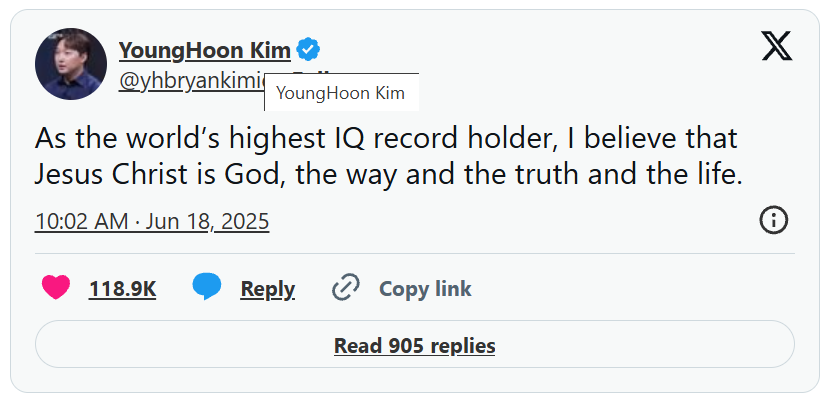Open the @yhbryankimiq handle link
The width and height of the screenshot is (828, 399).
191,81
